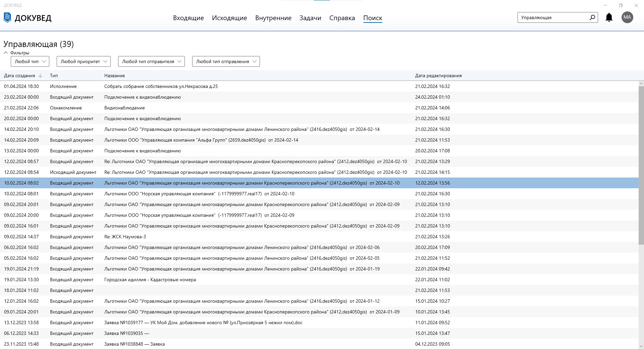644x349 pixels.
Task: Click scrollbar up arrow
Action: point(641,84)
